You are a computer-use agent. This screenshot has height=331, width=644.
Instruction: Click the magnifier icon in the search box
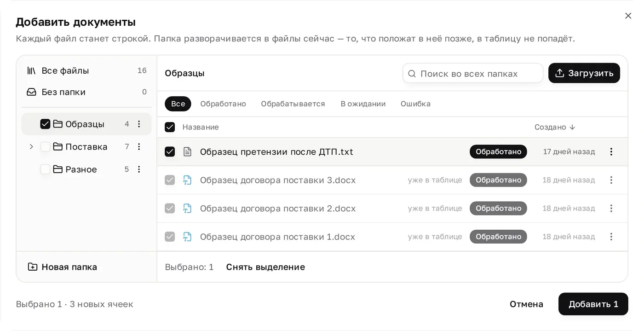click(412, 74)
